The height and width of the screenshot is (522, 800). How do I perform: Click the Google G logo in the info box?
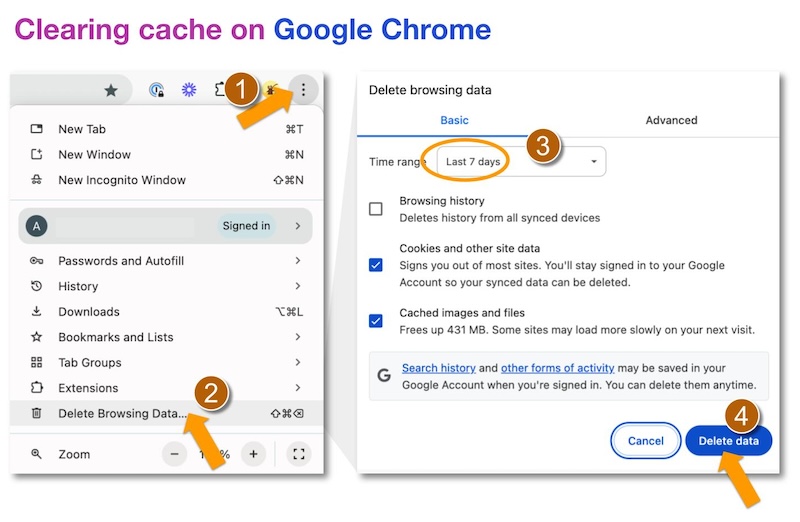click(x=384, y=376)
